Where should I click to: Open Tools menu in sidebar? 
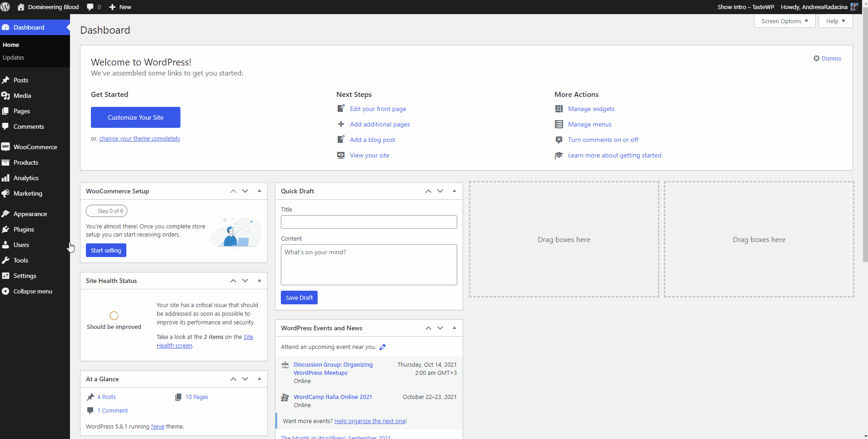click(35, 260)
